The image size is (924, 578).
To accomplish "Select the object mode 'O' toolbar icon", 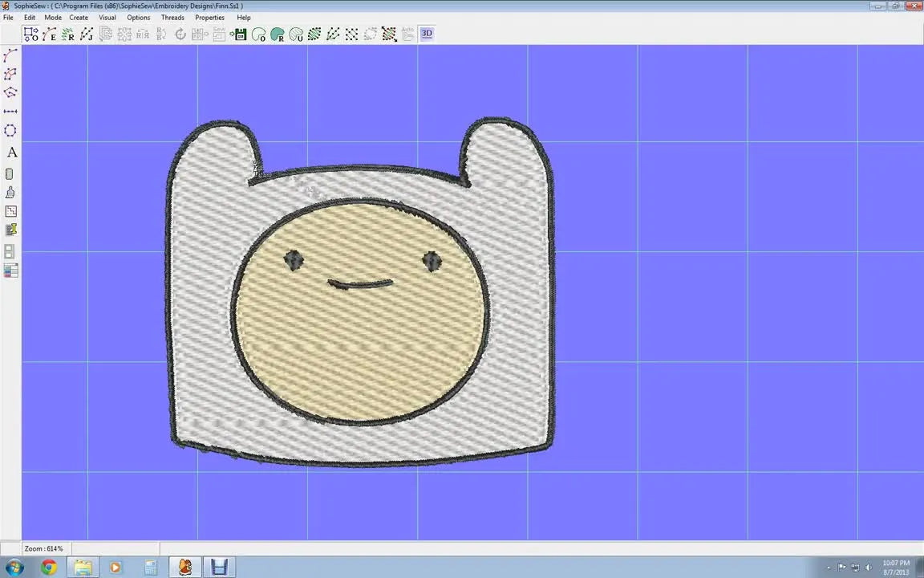I will coord(30,35).
